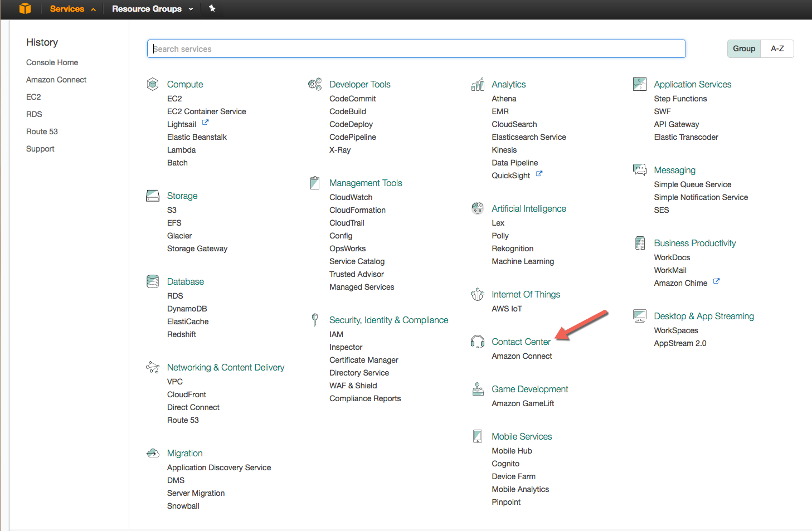812x531 pixels.
Task: Open the Resource Groups dropdown
Action: [153, 9]
